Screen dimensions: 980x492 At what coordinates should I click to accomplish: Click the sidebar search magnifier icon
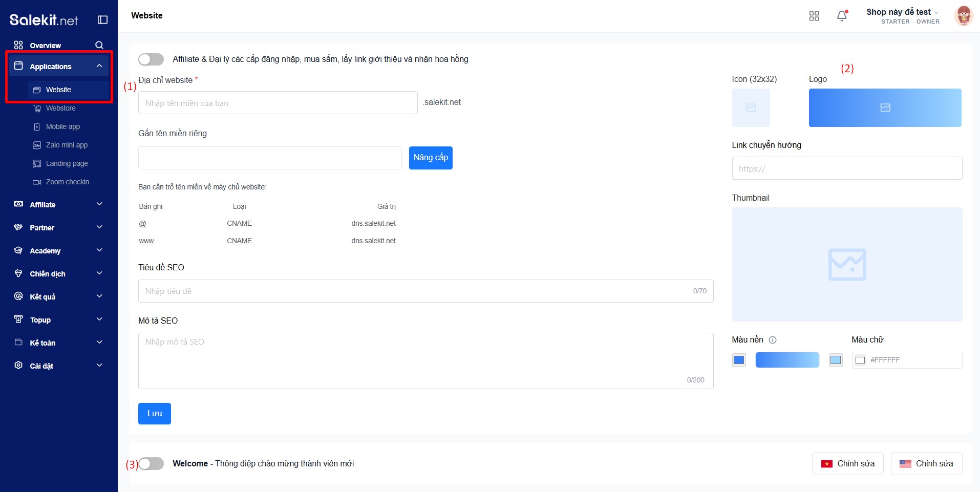[x=99, y=45]
